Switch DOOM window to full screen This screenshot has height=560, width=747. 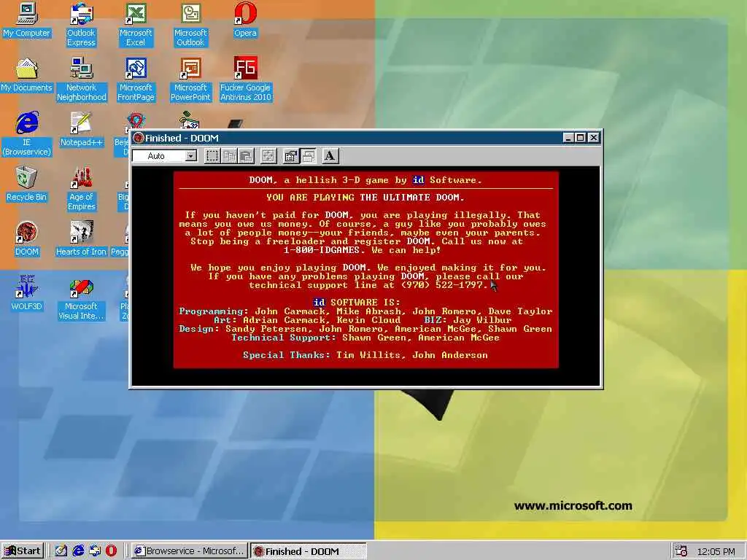click(268, 156)
